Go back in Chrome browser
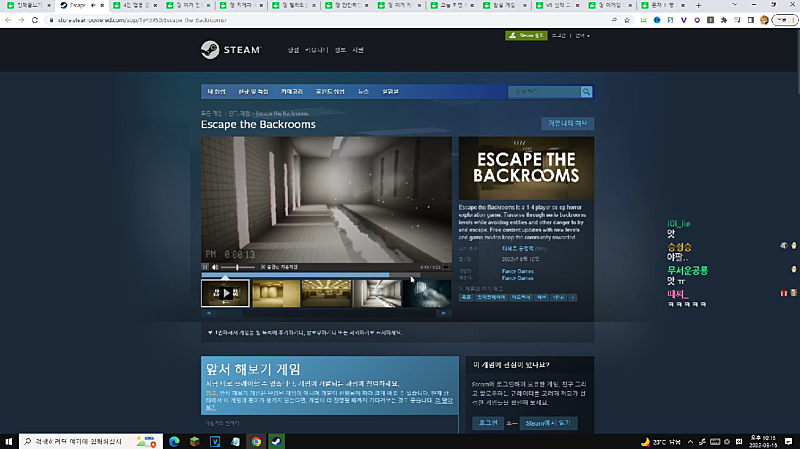Image resolution: width=800 pixels, height=449 pixels. point(8,20)
